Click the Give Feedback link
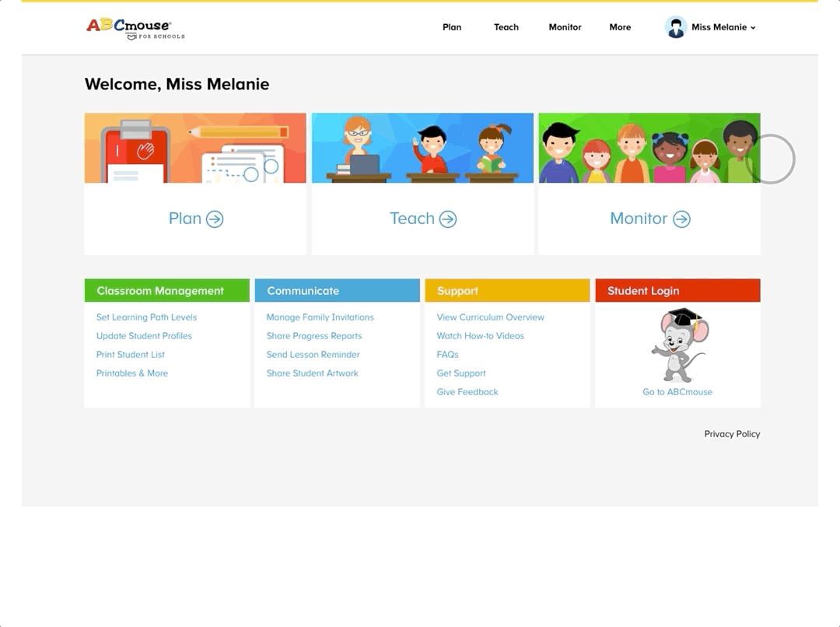Viewport: 840px width, 627px height. (467, 392)
